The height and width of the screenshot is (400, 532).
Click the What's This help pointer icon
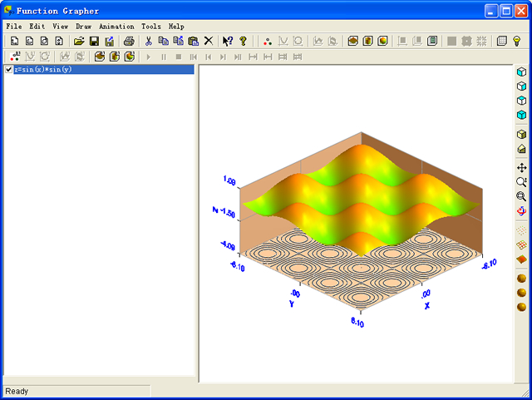pos(227,41)
